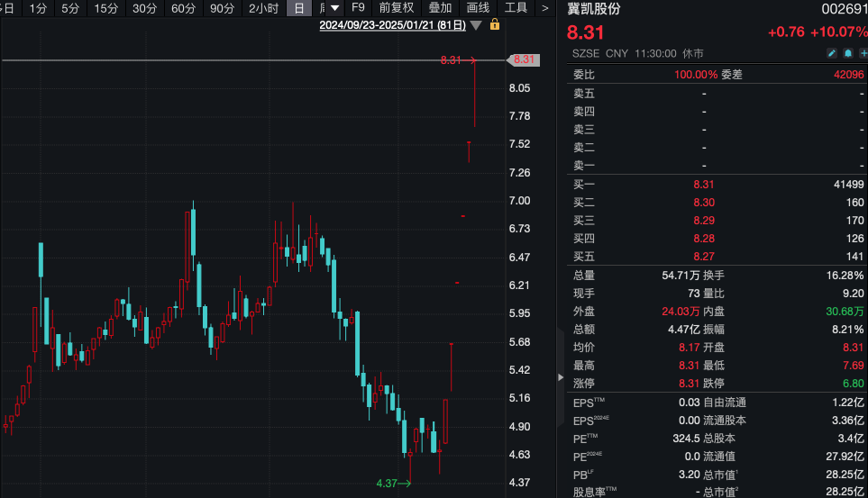The height and width of the screenshot is (498, 868).
Task: Click the stock name 冀凯股份
Action: tap(594, 9)
